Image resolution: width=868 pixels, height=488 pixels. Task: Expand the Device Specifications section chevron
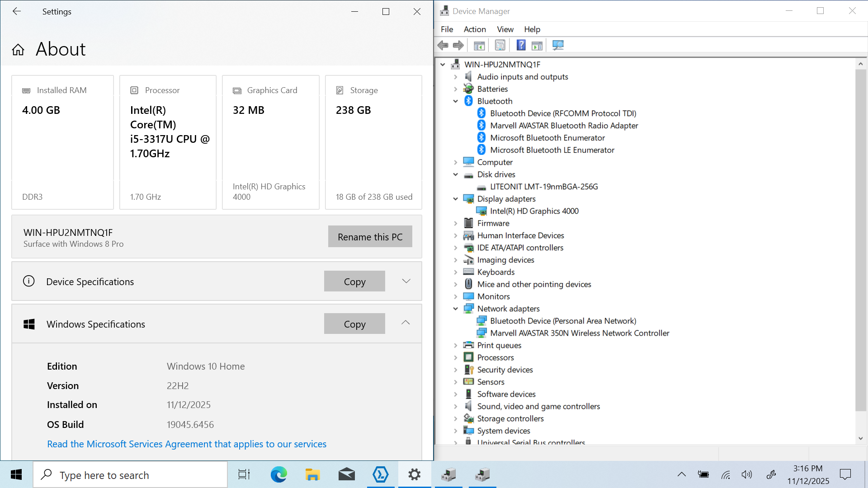(x=406, y=281)
